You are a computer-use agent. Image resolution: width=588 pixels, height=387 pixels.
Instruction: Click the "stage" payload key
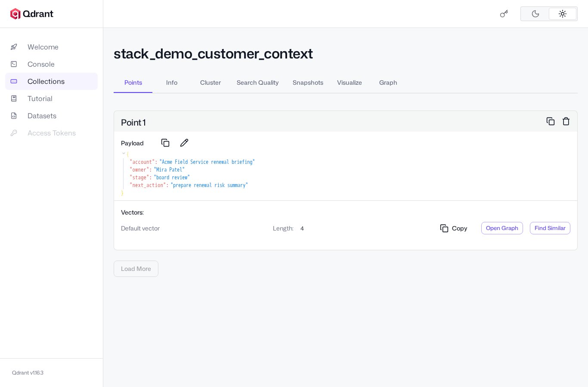click(x=139, y=178)
